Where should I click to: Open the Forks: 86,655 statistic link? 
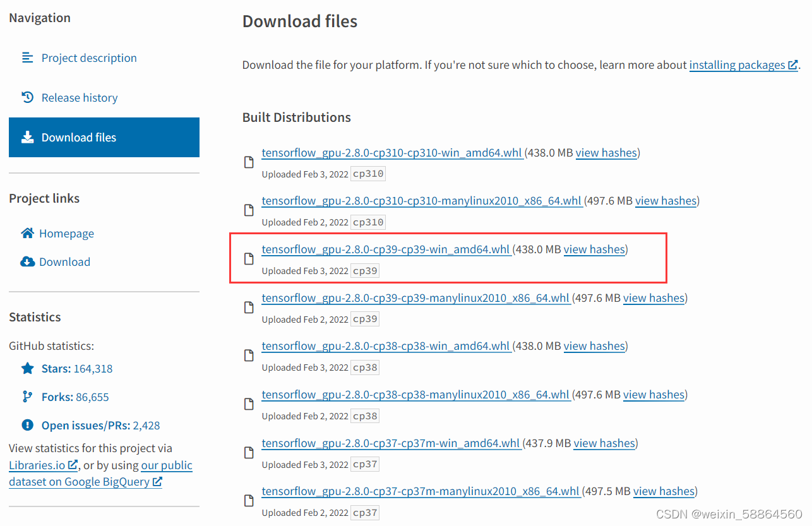(75, 397)
